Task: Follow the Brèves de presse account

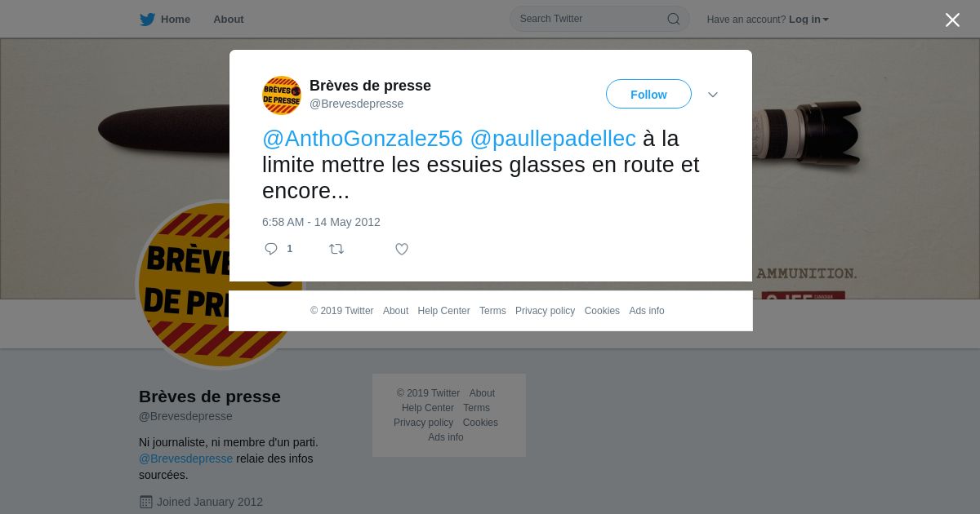Action: (x=648, y=94)
